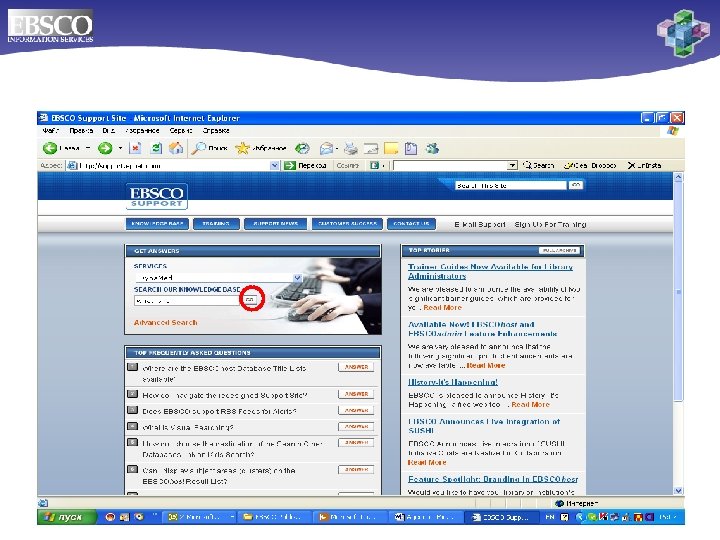Click the Messenger people toolbar icon
720x540 pixels.
432,148
